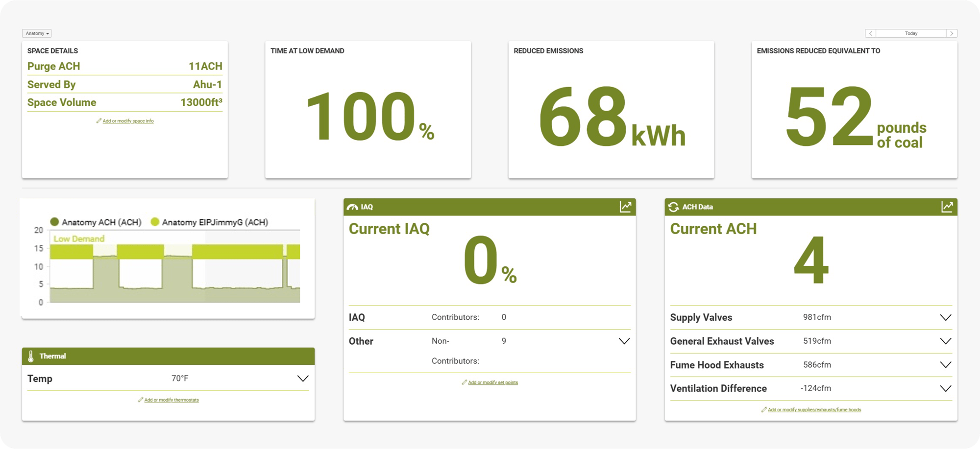Expand the Other non-contributors row
This screenshot has height=449, width=980.
[624, 341]
